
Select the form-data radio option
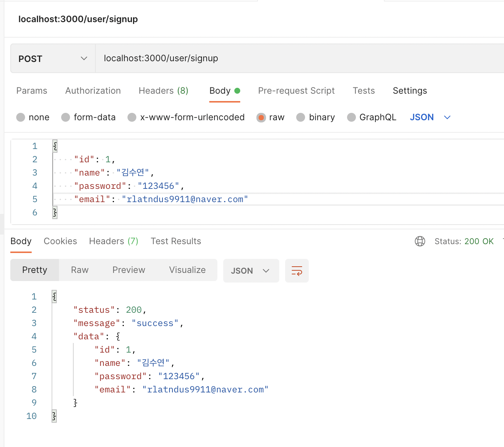coord(66,117)
